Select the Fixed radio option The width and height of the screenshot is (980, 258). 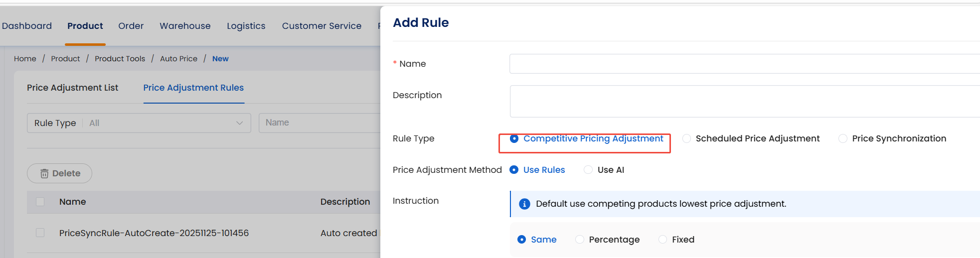point(663,240)
